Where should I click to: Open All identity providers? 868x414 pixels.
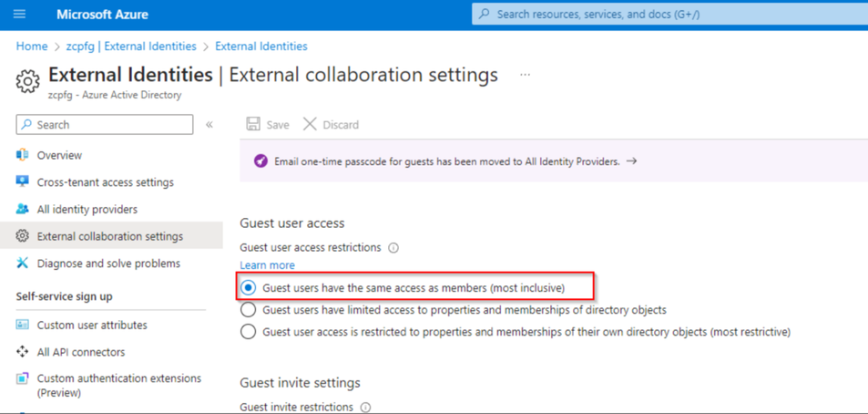[87, 209]
